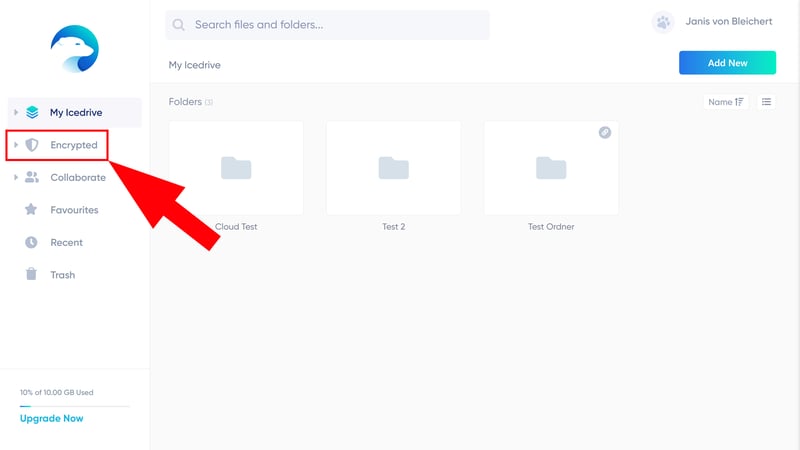Click the Icedrive polar bear logo
The image size is (800, 450).
pyautogui.click(x=74, y=48)
